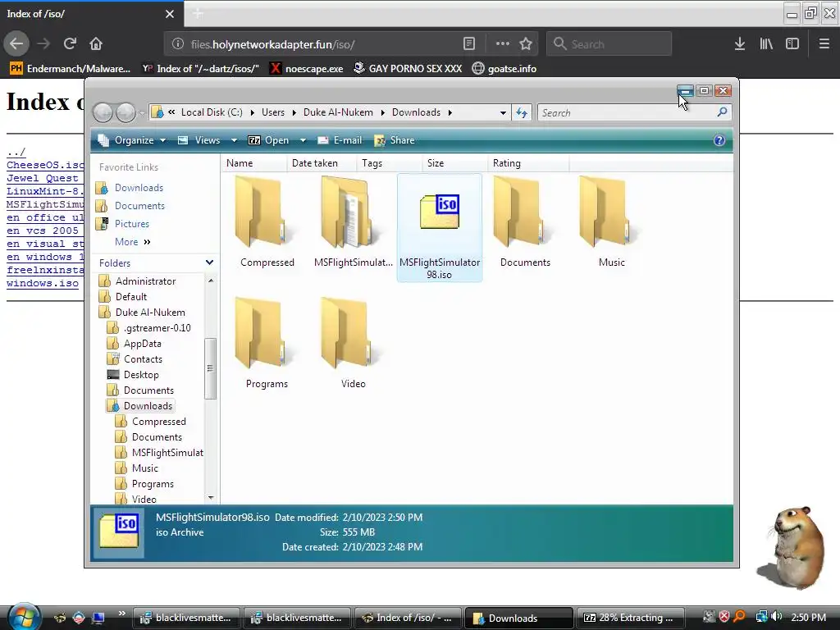Click Open with 7-Zip toolbar button
The image size is (840, 630).
pyautogui.click(x=269, y=140)
